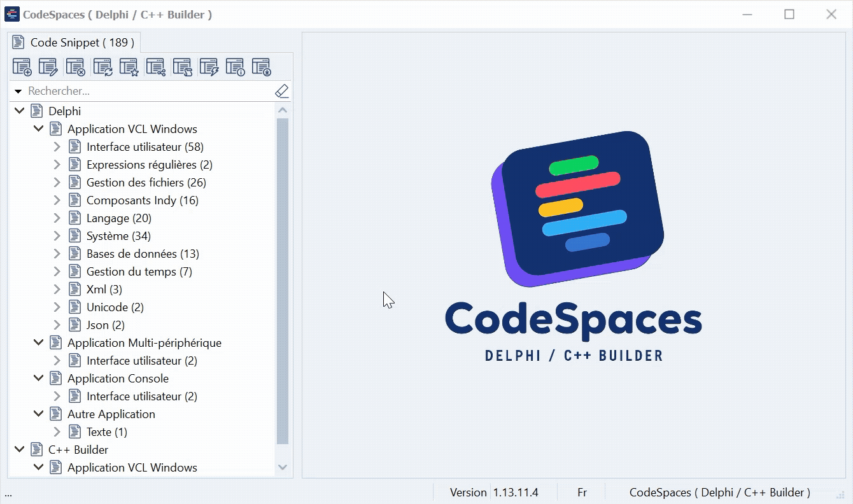Click the download snippet icon
The image size is (853, 504).
point(262,67)
